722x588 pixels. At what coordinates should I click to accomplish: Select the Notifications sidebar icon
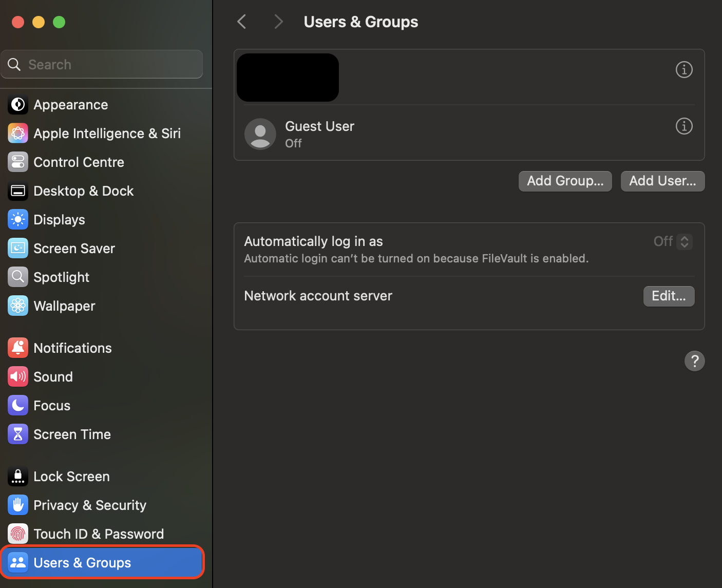17,348
